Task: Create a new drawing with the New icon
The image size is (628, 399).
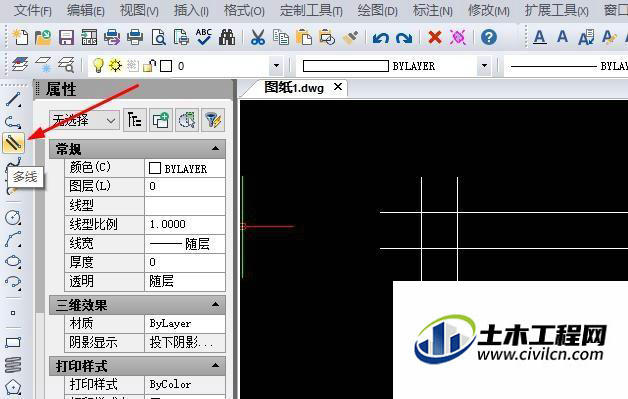Action: point(20,37)
